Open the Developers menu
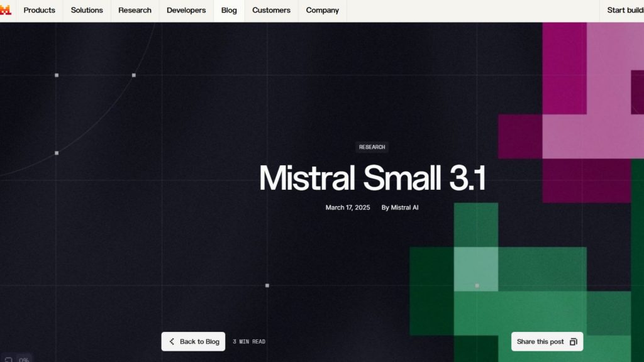This screenshot has height=362, width=644. (x=186, y=10)
